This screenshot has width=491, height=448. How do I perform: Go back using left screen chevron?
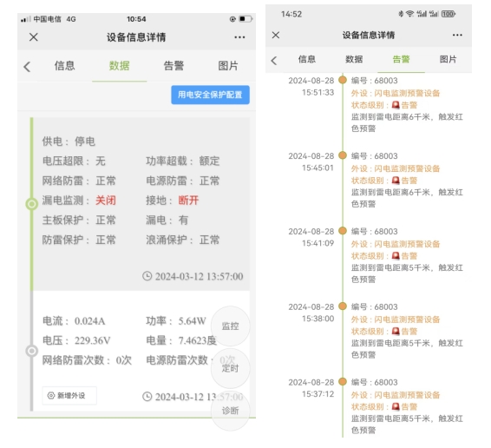[27, 67]
